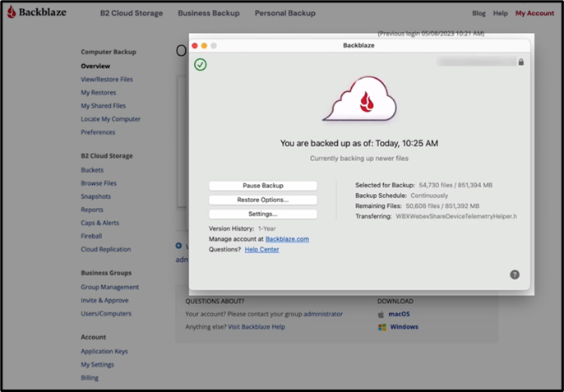Open Invite & Approve in sidebar
The height and width of the screenshot is (392, 564).
pos(104,300)
